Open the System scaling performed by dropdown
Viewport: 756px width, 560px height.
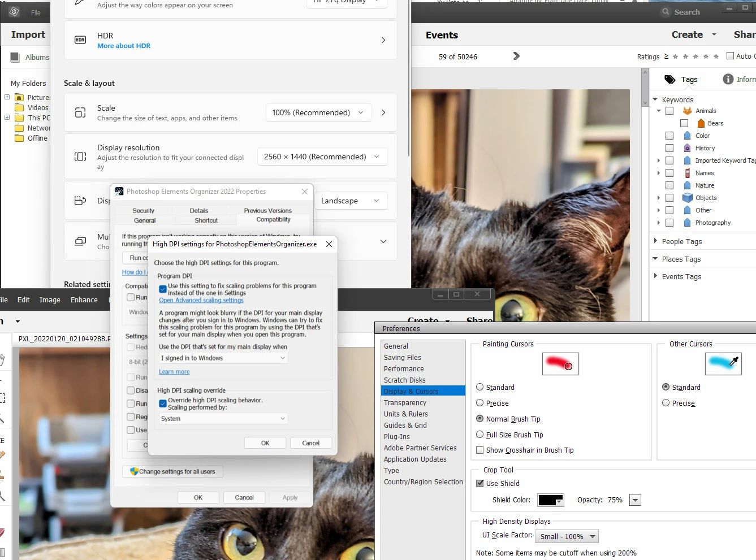tap(223, 419)
